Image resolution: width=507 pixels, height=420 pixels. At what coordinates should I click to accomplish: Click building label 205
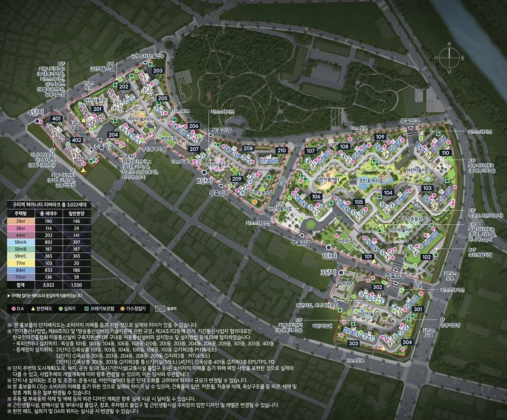163,99
